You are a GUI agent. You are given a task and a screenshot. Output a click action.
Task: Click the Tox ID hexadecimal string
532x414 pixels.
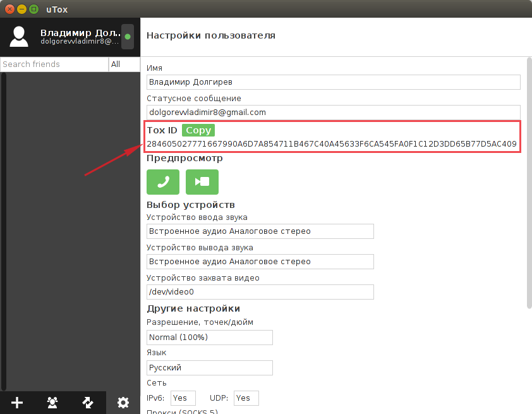[332, 144]
